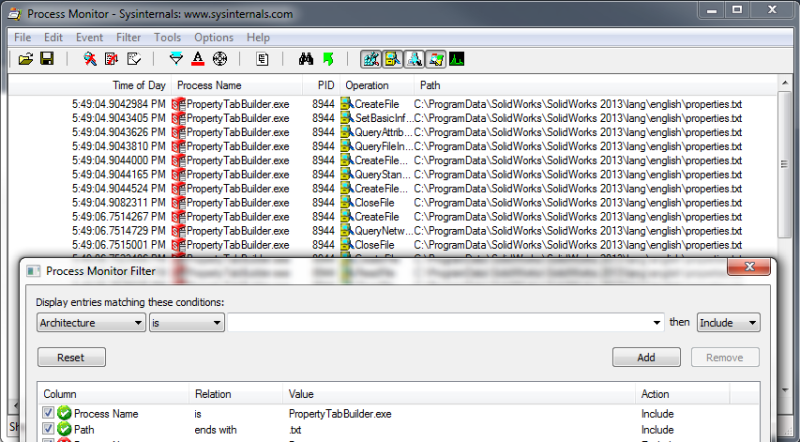The width and height of the screenshot is (800, 442).
Task: Click the event list scrollbar up arrow
Action: (785, 82)
